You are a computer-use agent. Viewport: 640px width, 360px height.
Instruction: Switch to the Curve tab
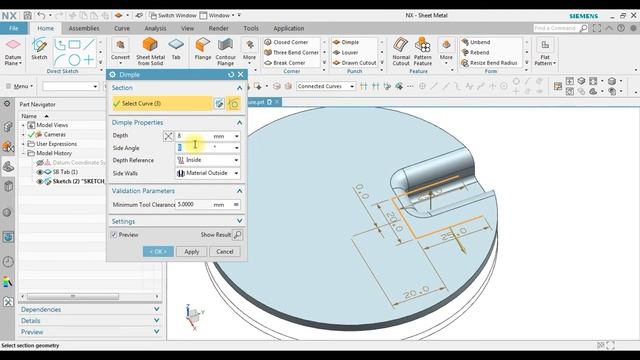pos(122,28)
